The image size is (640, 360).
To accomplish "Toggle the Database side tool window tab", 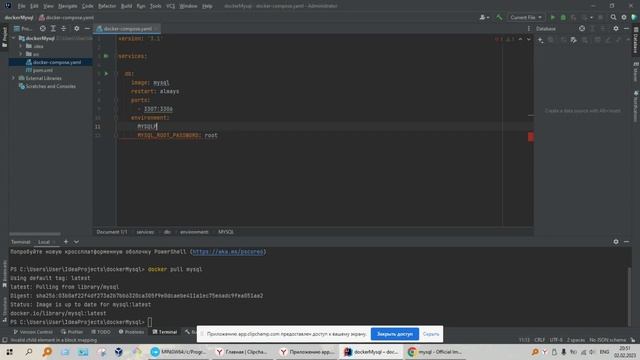I will pyautogui.click(x=636, y=40).
